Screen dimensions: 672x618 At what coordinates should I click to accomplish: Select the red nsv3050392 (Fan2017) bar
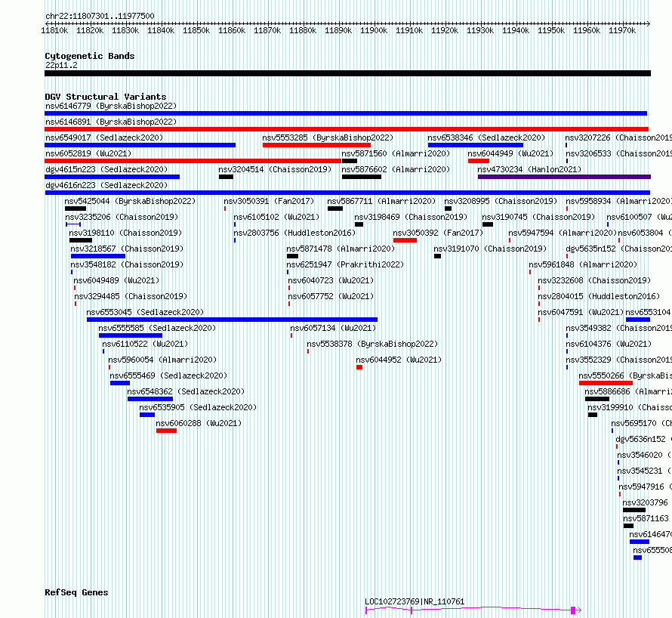point(405,240)
